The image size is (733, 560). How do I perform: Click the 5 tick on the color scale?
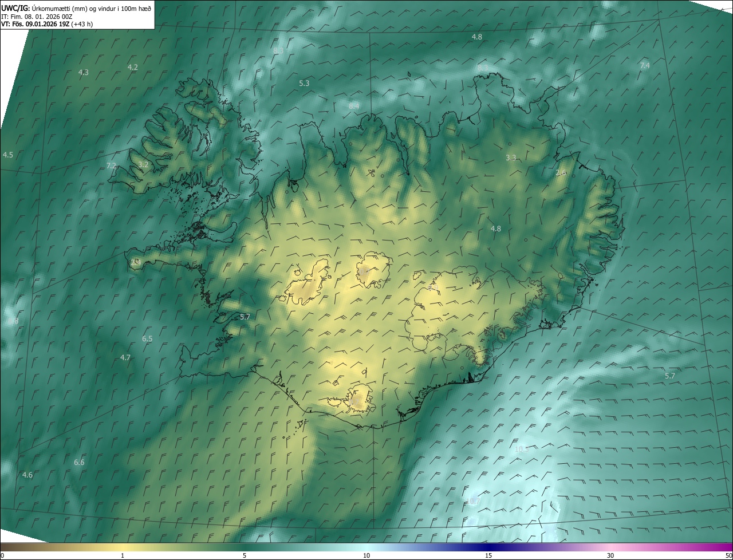point(245,555)
